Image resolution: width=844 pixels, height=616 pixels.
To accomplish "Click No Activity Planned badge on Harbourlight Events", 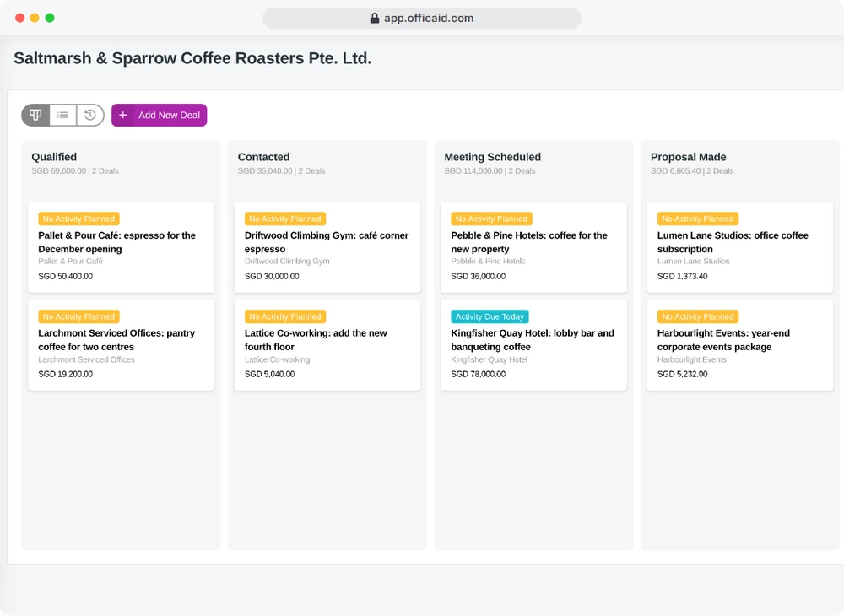I will point(698,317).
